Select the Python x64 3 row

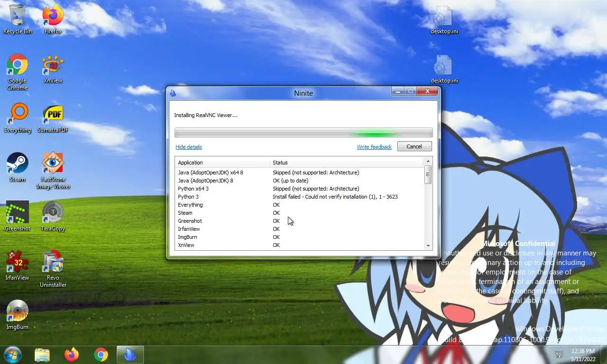[x=300, y=189]
